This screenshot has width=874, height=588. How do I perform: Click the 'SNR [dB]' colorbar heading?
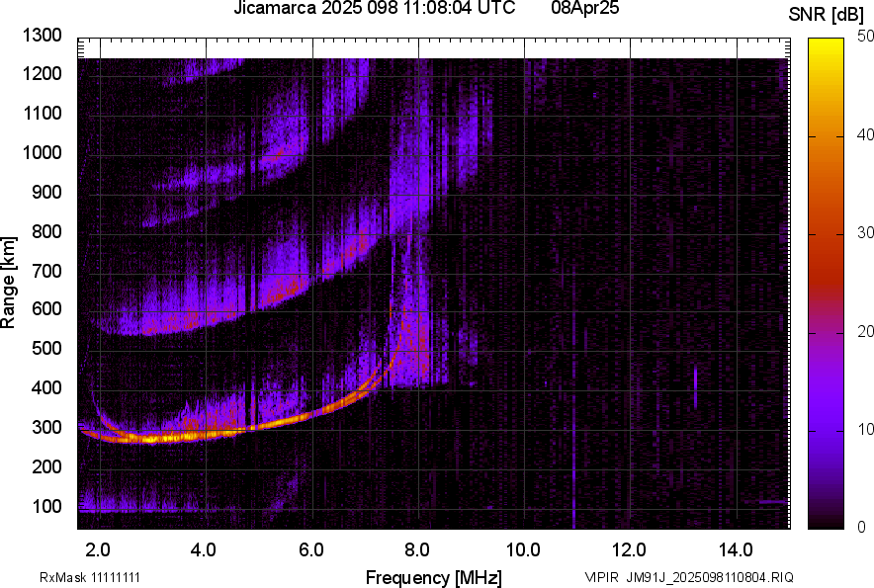827,15
